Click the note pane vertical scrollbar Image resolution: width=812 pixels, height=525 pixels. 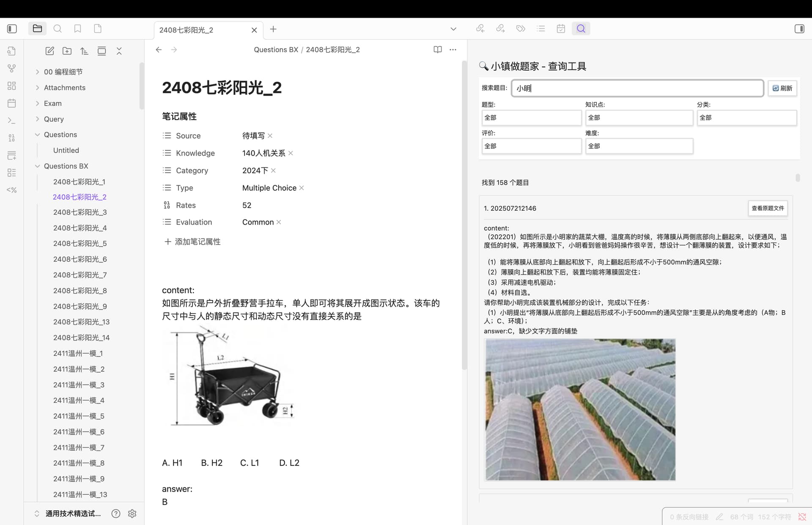[x=464, y=212]
